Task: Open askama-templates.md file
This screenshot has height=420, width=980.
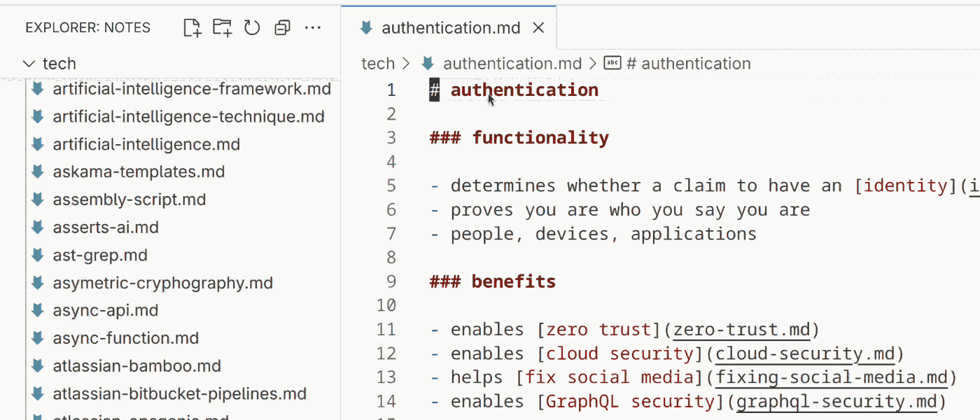Action: click(x=139, y=171)
